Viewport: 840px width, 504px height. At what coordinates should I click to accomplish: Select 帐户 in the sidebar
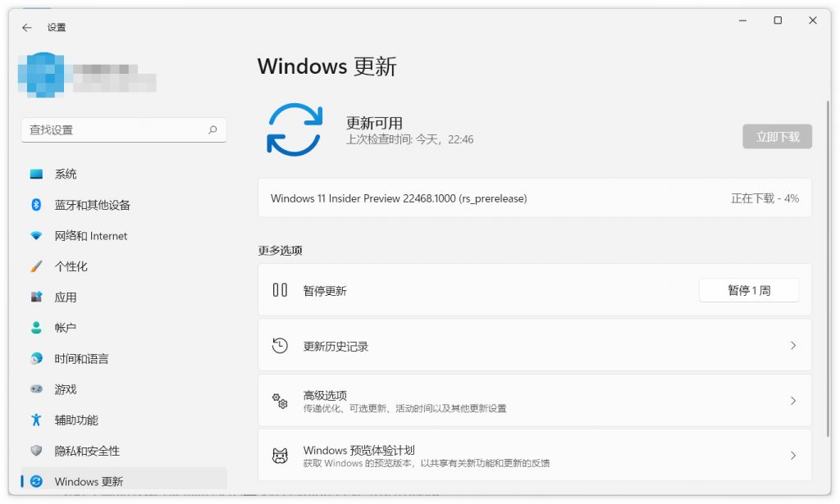(124, 328)
